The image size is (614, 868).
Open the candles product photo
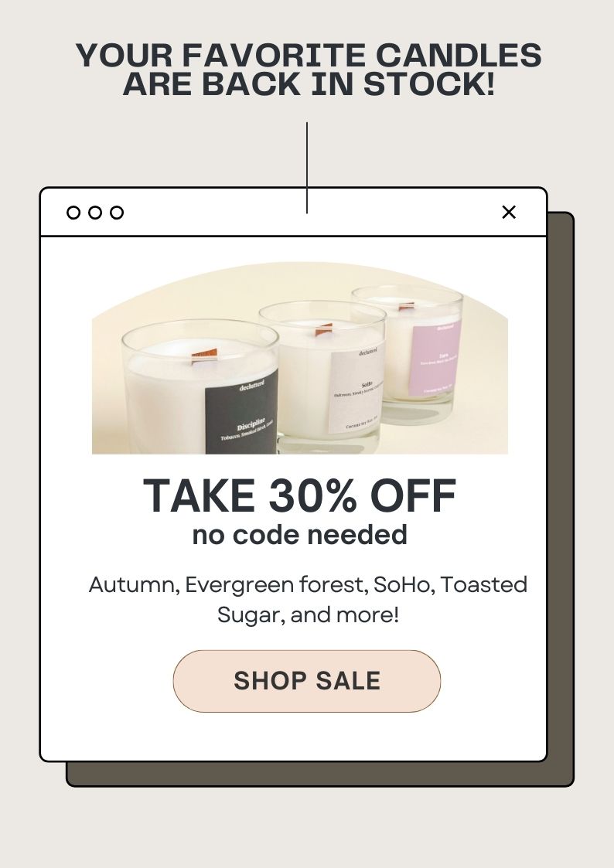[x=299, y=358]
